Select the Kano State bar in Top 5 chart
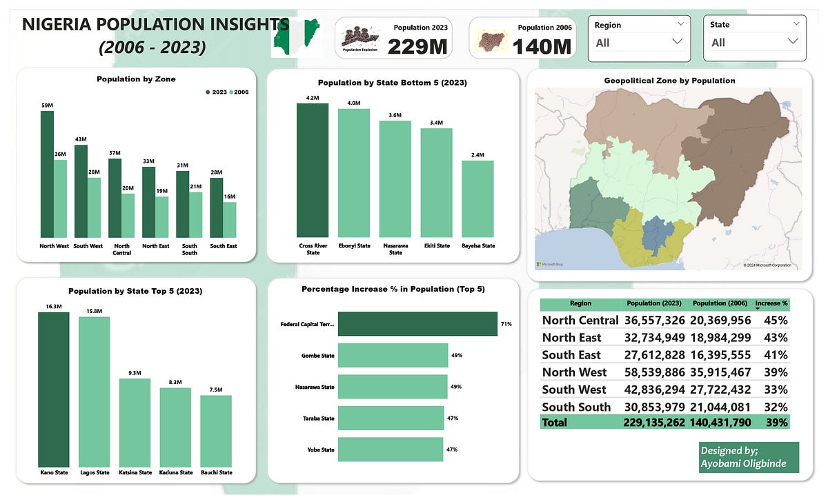828x504 pixels. pos(54,386)
